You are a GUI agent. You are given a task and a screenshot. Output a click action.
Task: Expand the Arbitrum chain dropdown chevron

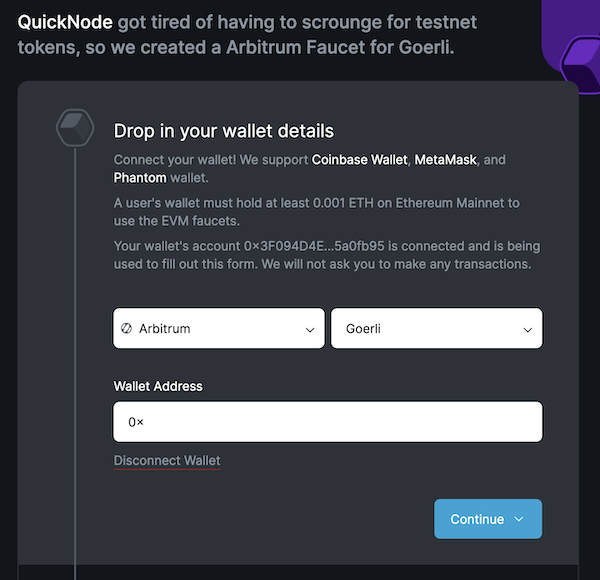coord(309,329)
